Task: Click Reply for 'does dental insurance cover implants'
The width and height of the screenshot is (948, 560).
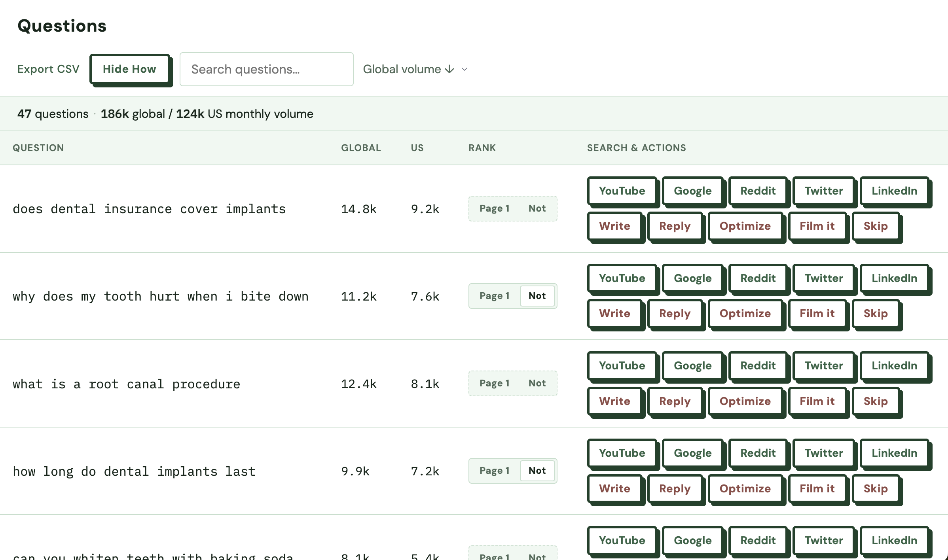Action: coord(675,226)
